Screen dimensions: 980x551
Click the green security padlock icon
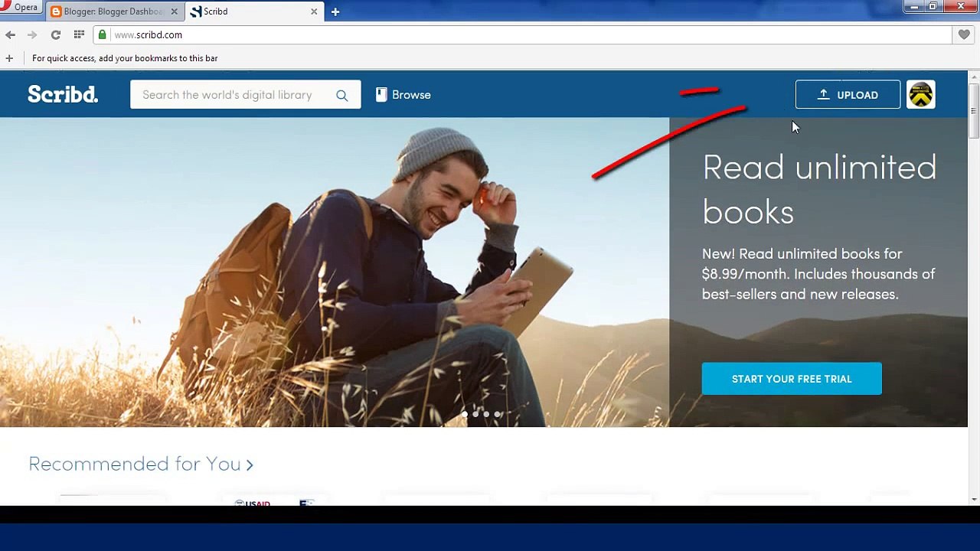(x=103, y=34)
